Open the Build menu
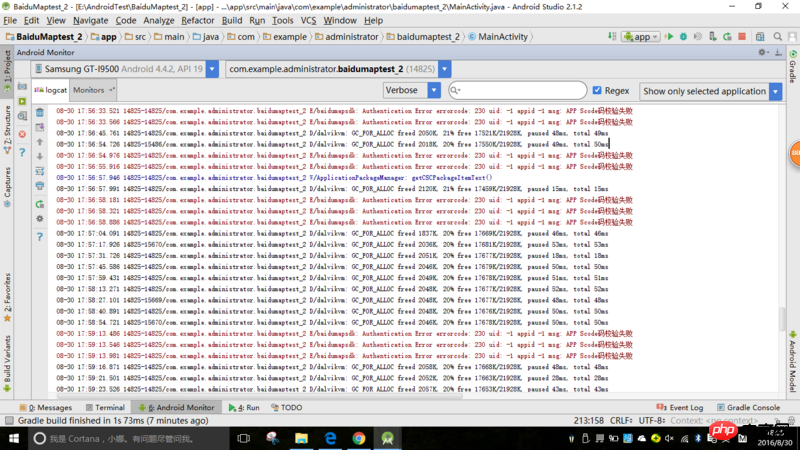 coord(232,20)
